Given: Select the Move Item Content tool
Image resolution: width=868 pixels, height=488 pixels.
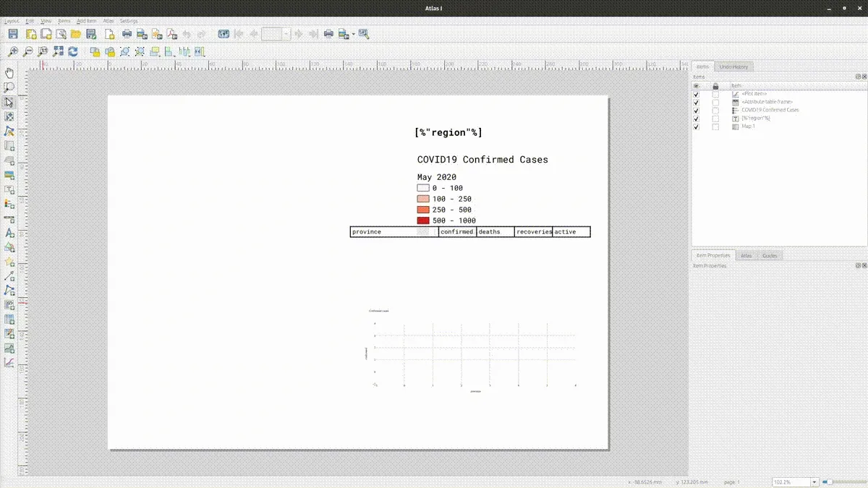Looking at the screenshot, I should [x=9, y=116].
